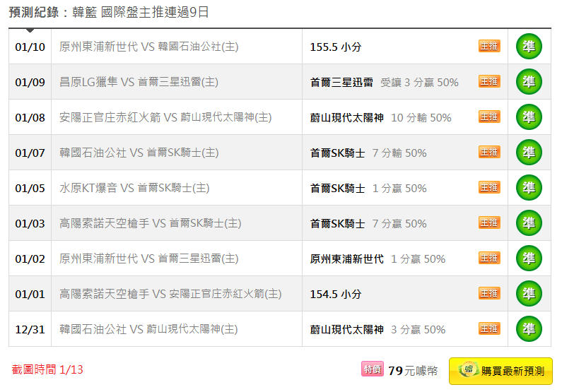Click the green 準 icon for 01/08
The height and width of the screenshot is (392, 562).
(x=529, y=117)
